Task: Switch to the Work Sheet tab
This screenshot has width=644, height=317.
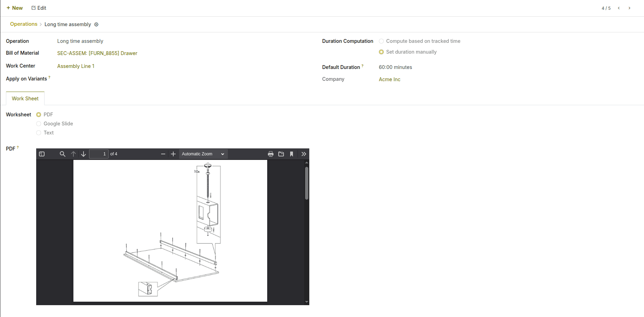Action: coord(25,98)
